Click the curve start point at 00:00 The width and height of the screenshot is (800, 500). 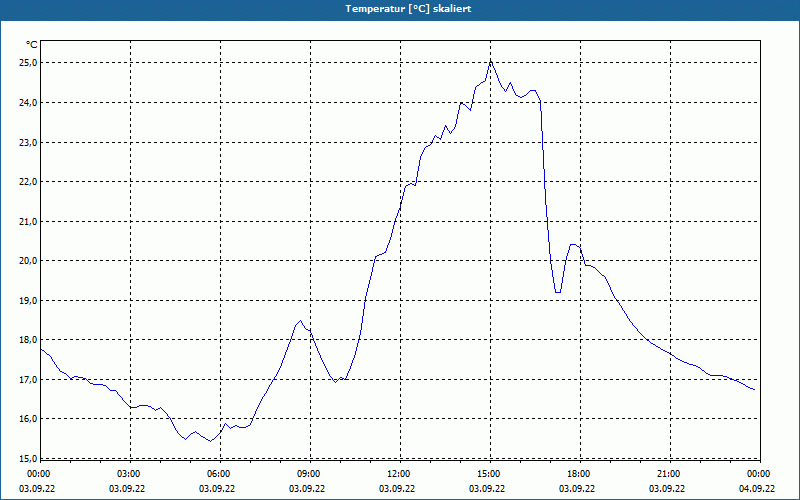(41, 349)
